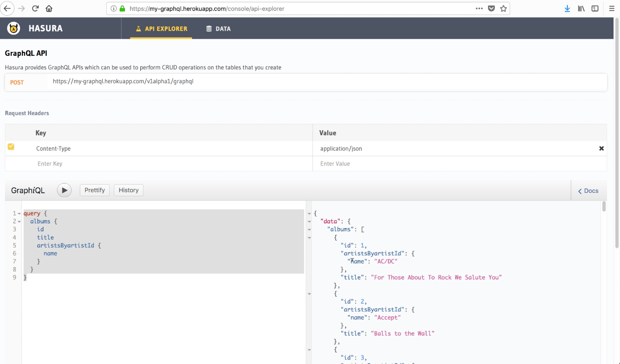Open the Docs panel
The height and width of the screenshot is (364, 620).
point(588,191)
